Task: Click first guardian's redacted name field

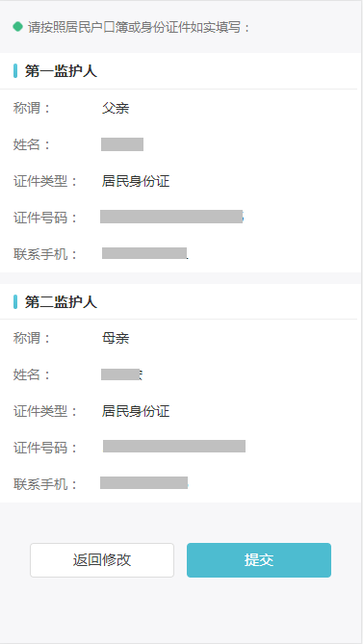Action: click(x=122, y=144)
